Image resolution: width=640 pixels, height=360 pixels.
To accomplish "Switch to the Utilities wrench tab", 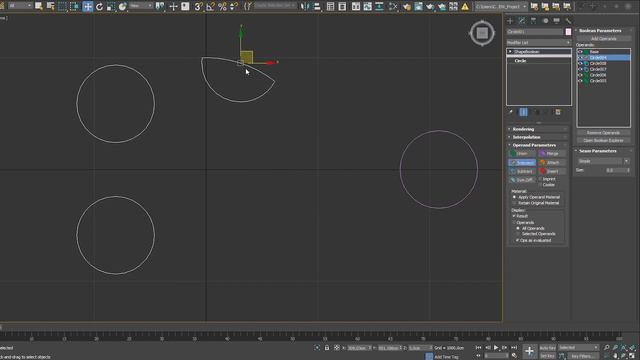I will [x=568, y=20].
